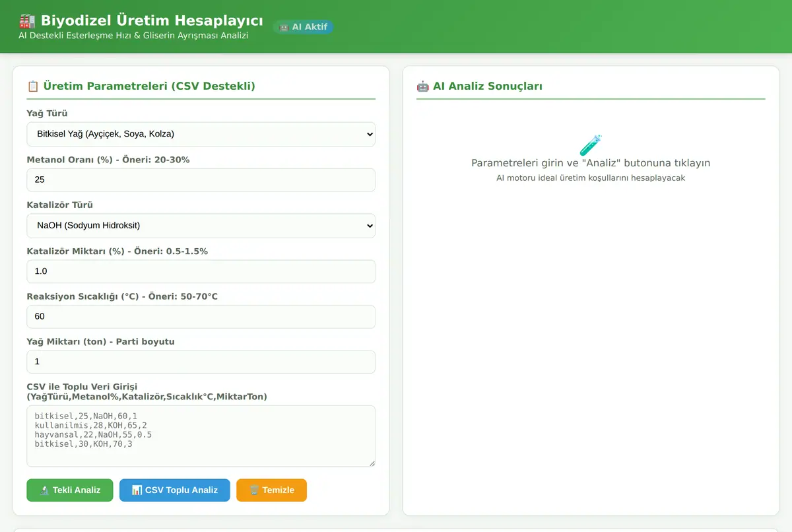Click the Katalizör Miktarı (%) label
This screenshot has width=792, height=532.
(x=117, y=251)
